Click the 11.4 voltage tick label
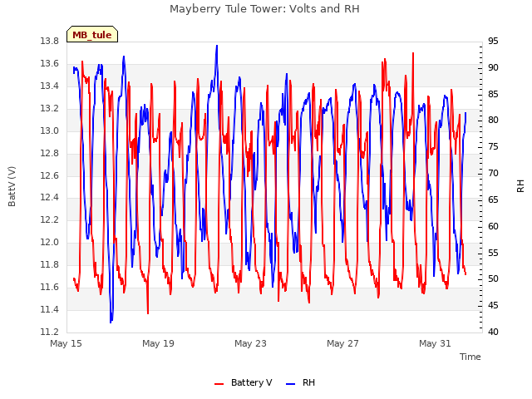This screenshot has width=532, height=399. (49, 309)
